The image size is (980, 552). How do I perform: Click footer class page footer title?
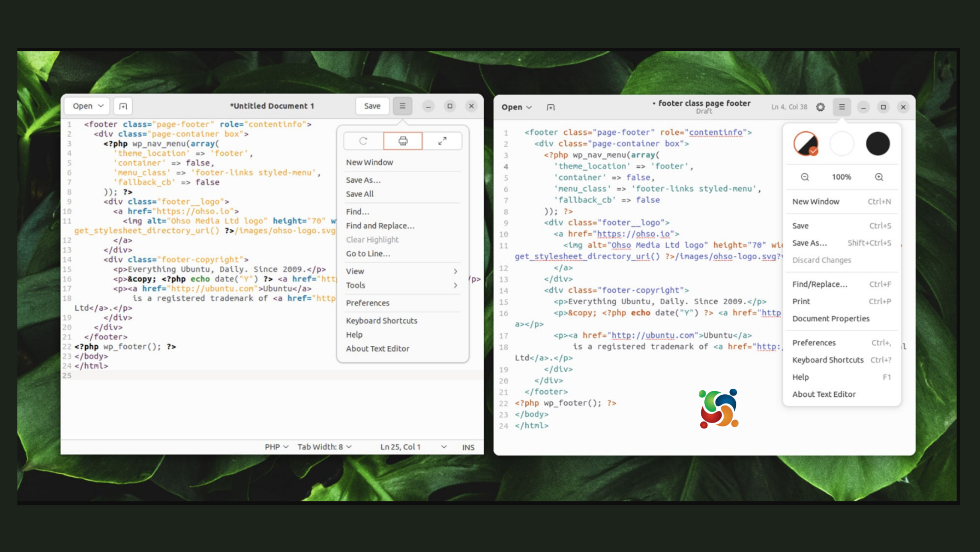pos(704,103)
